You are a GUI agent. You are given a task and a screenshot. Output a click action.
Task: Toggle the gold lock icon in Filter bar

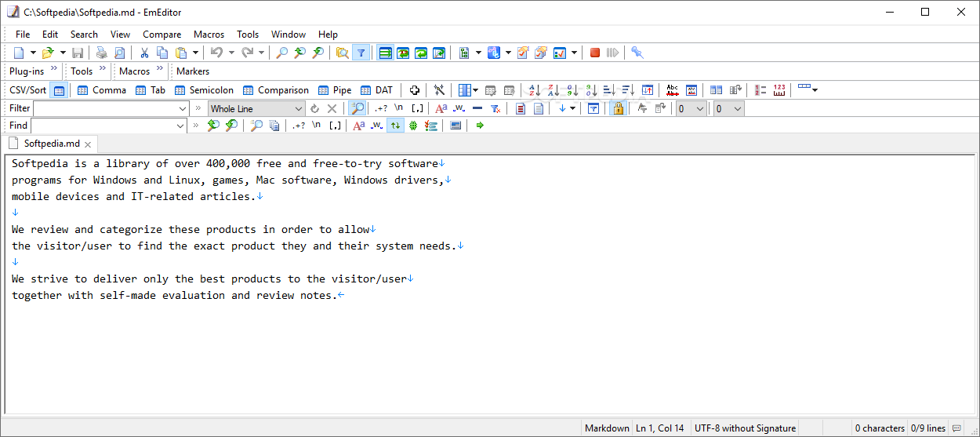coord(618,109)
